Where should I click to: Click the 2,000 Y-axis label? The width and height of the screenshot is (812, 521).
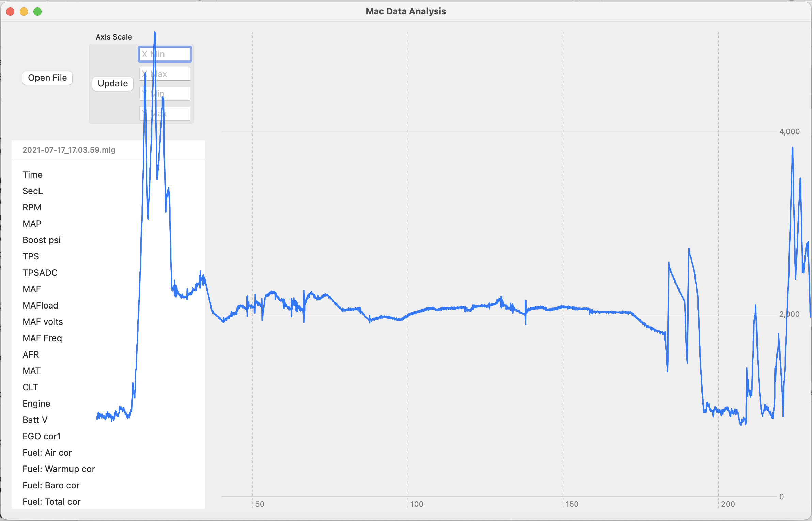[x=790, y=314]
